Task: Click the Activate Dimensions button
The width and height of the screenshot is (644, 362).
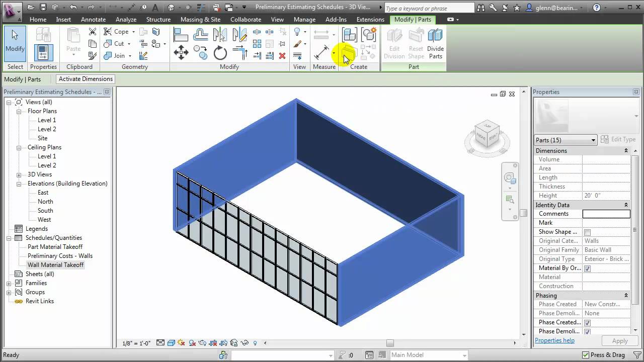Action: pyautogui.click(x=86, y=79)
